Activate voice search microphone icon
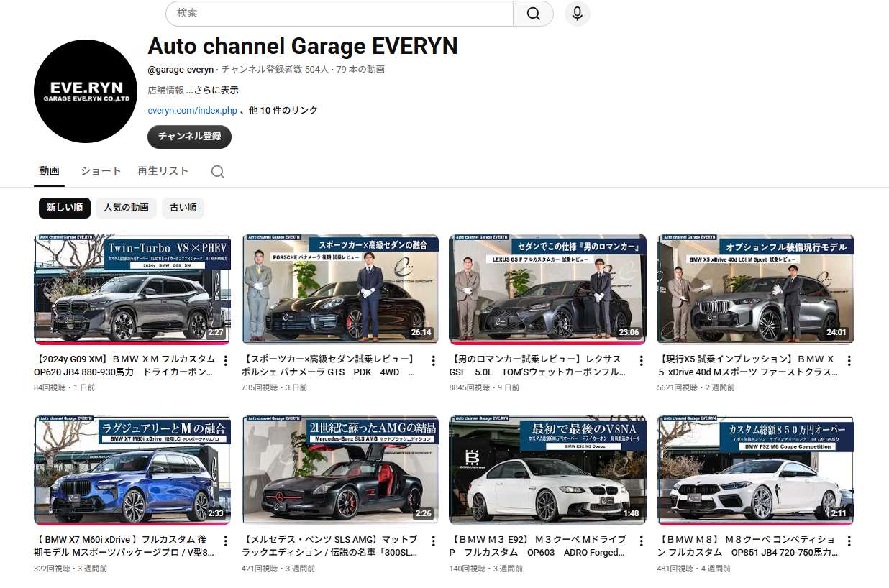The height and width of the screenshot is (588, 889). tap(577, 14)
